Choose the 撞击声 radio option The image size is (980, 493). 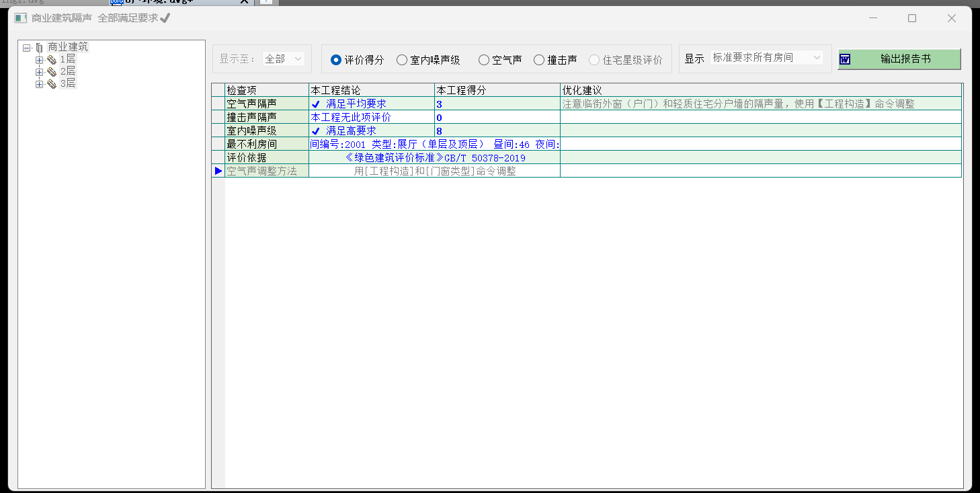pyautogui.click(x=539, y=60)
